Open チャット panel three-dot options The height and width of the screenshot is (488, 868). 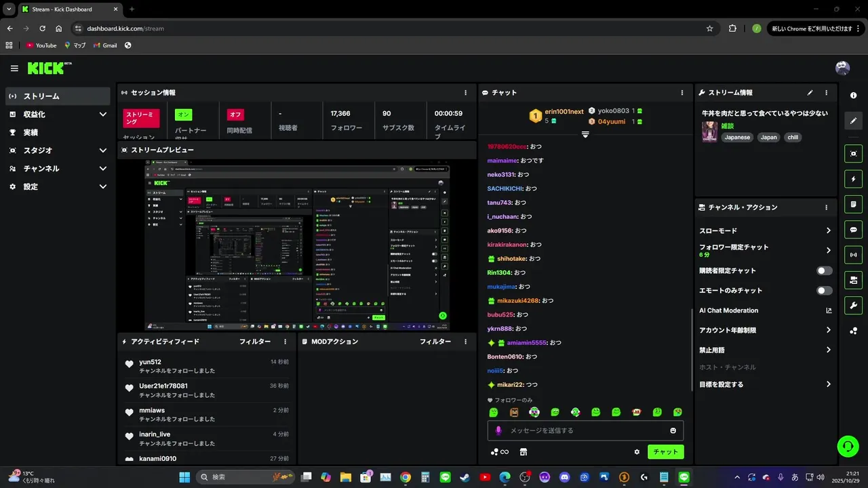[682, 93]
